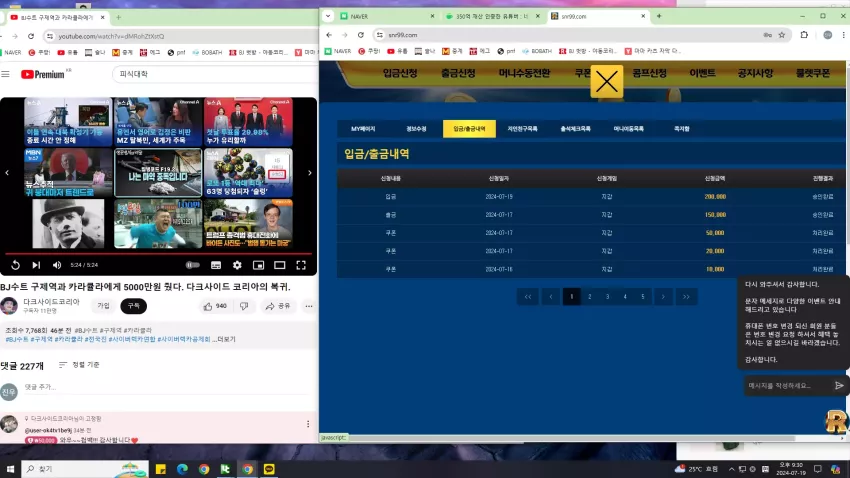The width and height of the screenshot is (850, 478).
Task: Go back in the snr99.com browser window
Action: (x=330, y=35)
